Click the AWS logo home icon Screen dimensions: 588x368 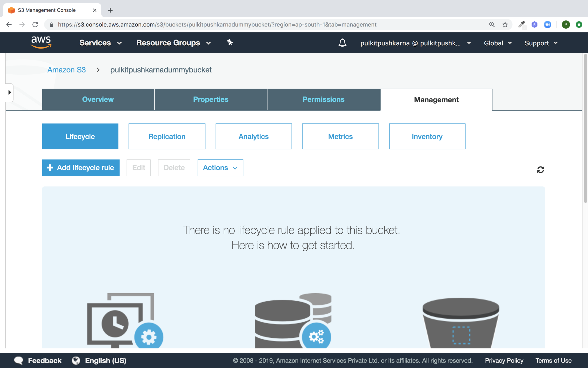pos(41,42)
